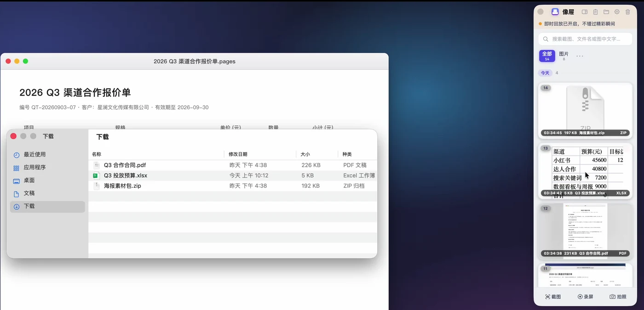Select 下载 in Finder sidebar
Viewport: 644px width, 310px height.
pos(47,206)
